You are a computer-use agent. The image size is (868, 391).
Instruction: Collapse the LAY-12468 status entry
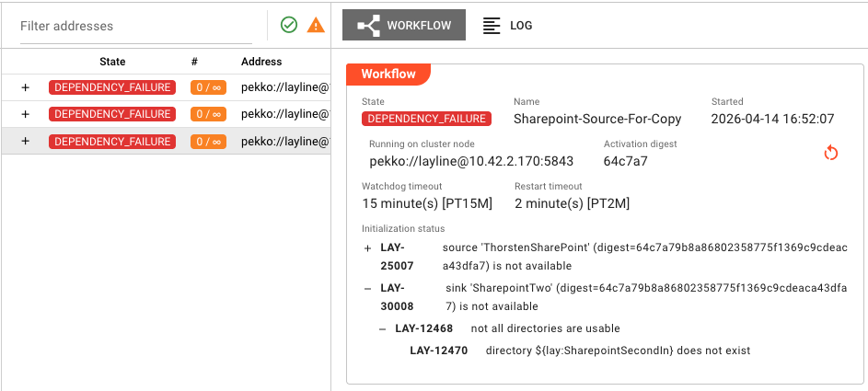pyautogui.click(x=383, y=328)
